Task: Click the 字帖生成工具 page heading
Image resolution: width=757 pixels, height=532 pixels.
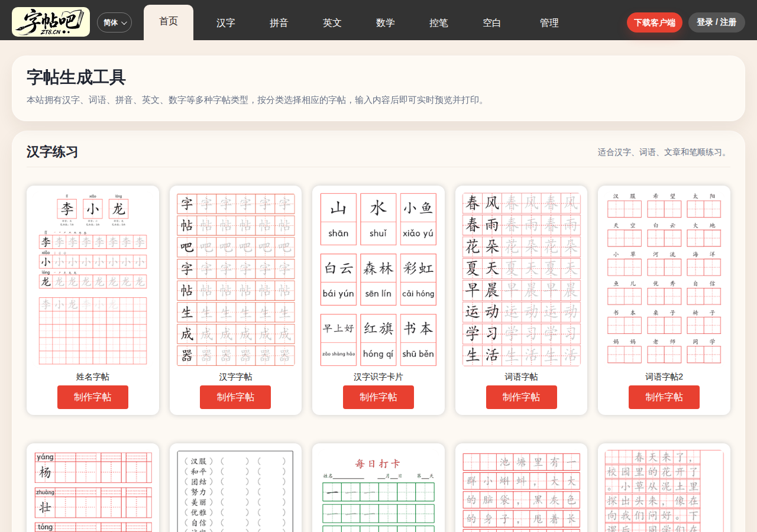Action: (76, 77)
